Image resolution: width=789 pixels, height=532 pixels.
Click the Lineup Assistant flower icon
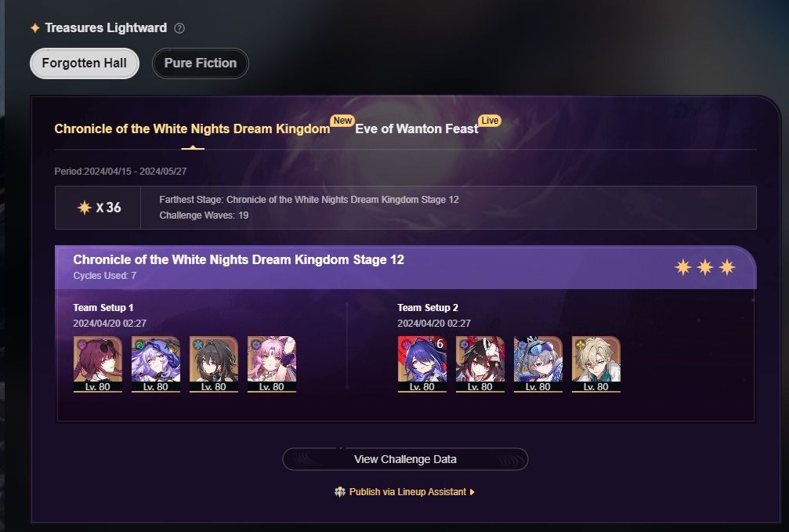[x=339, y=492]
